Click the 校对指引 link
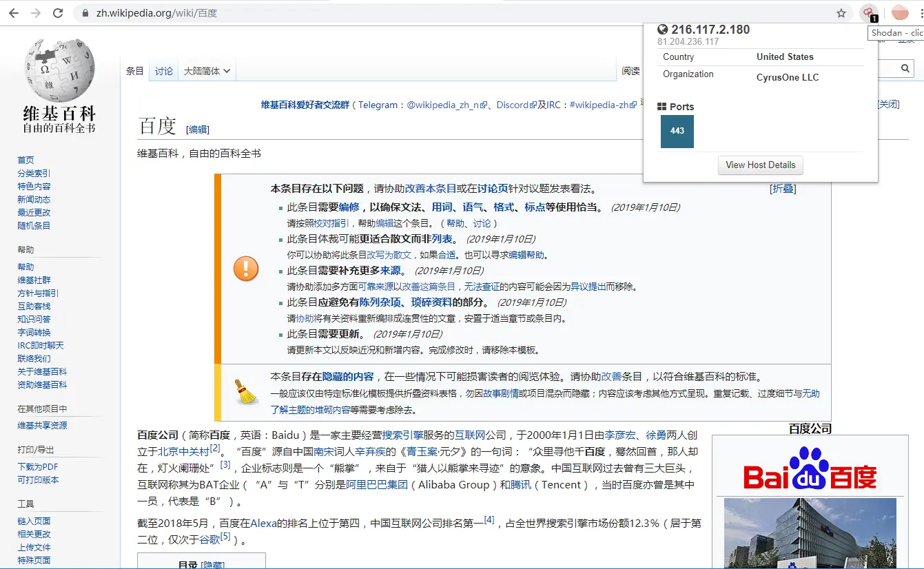This screenshot has height=569, width=924. [x=332, y=223]
